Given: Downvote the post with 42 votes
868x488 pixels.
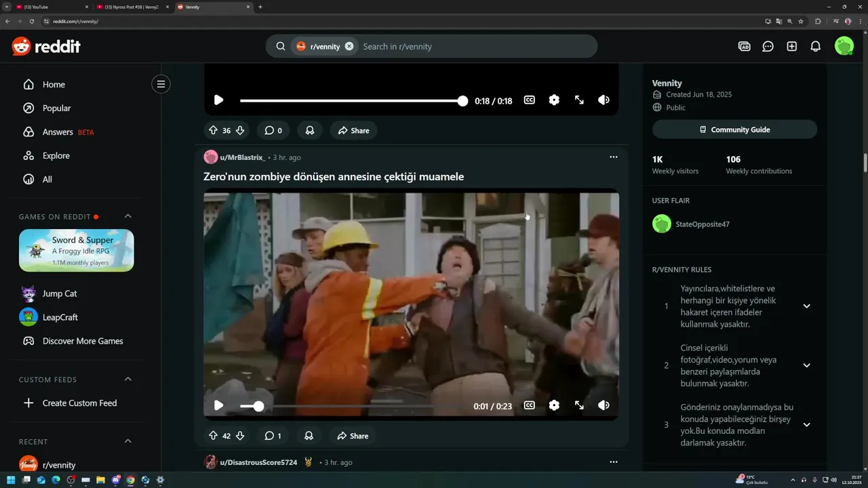Looking at the screenshot, I should (239, 436).
